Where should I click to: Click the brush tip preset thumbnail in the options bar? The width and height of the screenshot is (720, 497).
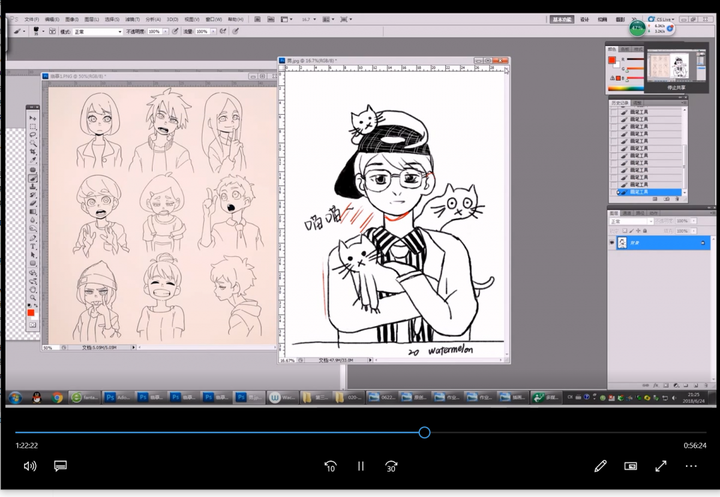click(x=36, y=31)
